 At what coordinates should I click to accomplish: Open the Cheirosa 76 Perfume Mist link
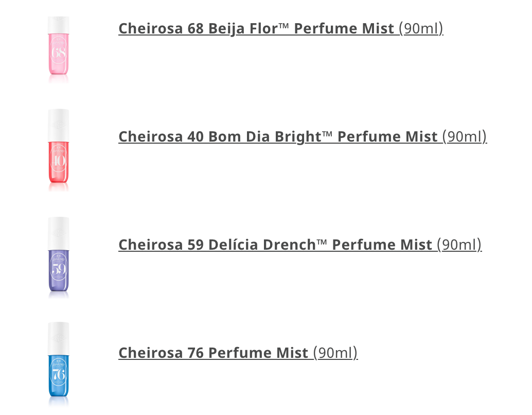pyautogui.click(x=214, y=353)
